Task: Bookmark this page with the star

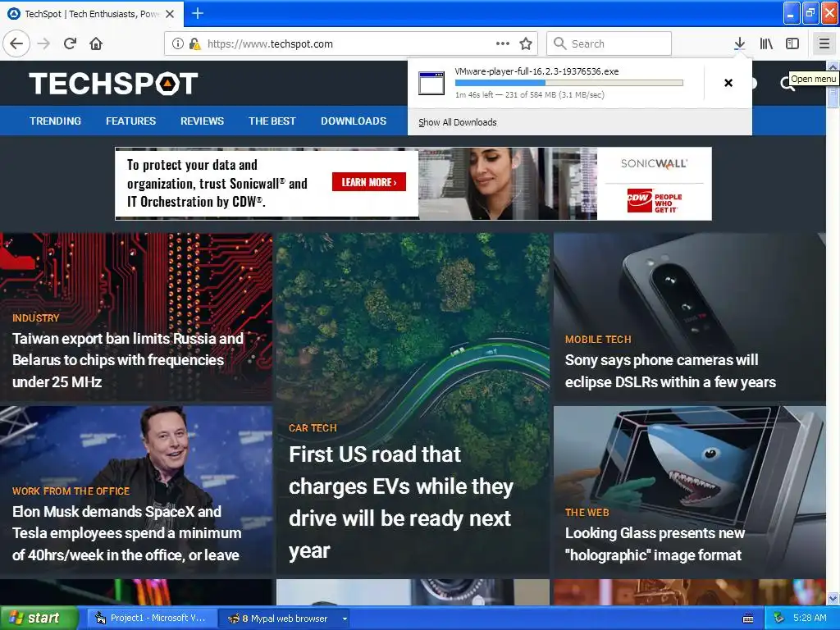Action: [526, 43]
